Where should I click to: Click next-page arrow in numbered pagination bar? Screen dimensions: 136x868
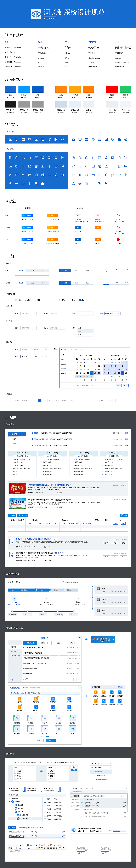[60, 401]
